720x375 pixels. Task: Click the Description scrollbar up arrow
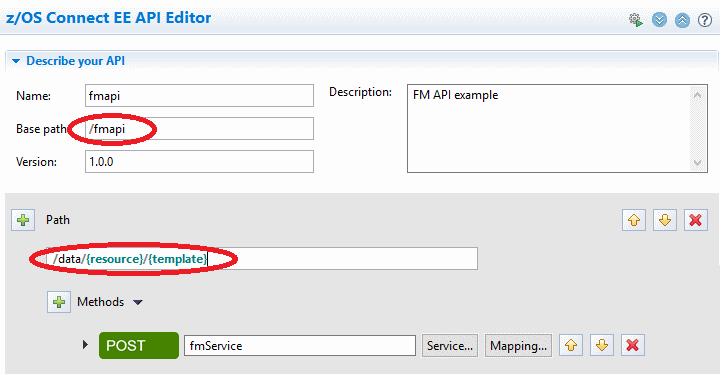(x=698, y=95)
